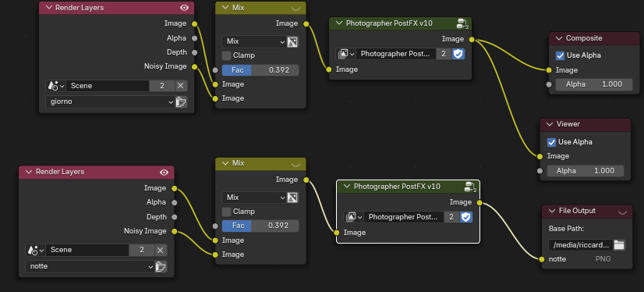Click PNG format label on File Output

603,259
